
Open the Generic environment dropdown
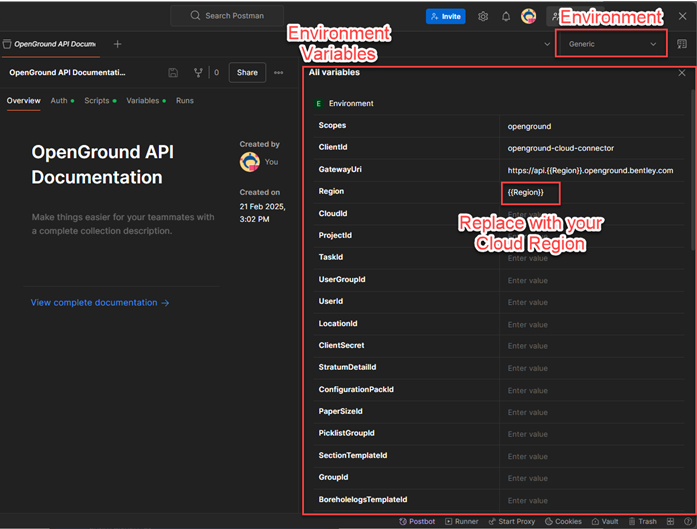611,44
